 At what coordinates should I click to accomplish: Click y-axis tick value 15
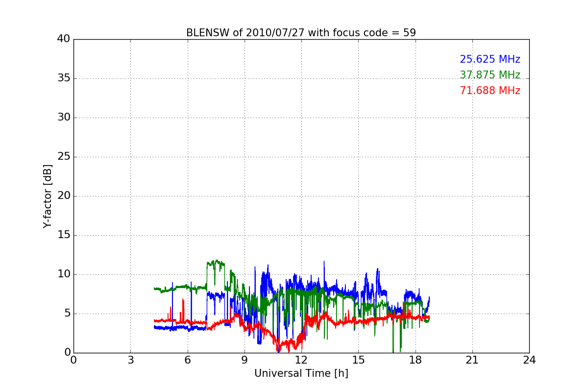[x=64, y=235]
